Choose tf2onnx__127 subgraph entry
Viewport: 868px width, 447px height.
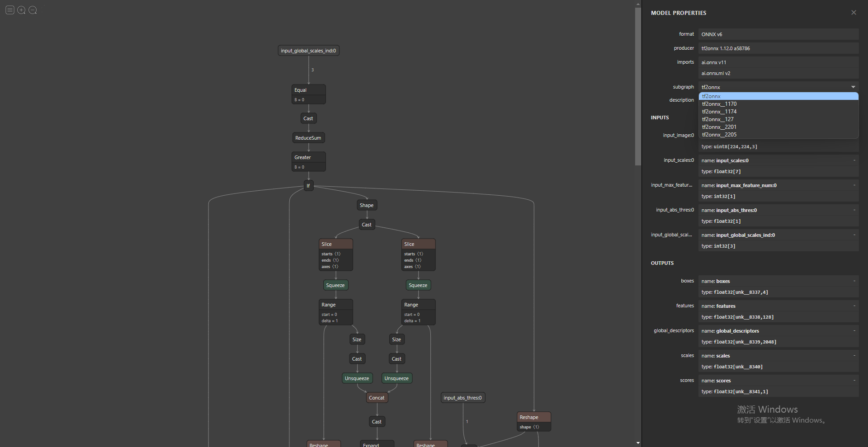click(778, 119)
